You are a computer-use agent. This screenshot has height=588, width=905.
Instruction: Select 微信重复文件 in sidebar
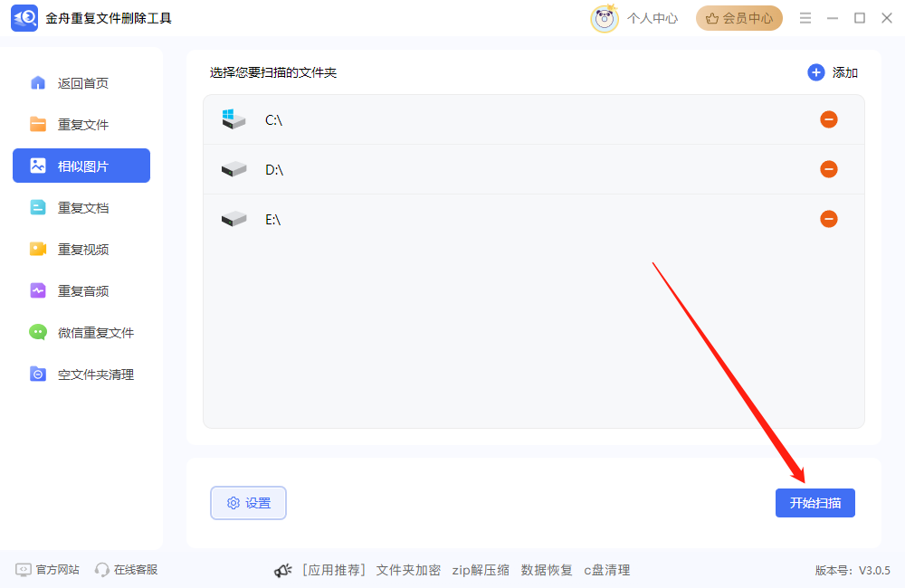click(x=81, y=332)
